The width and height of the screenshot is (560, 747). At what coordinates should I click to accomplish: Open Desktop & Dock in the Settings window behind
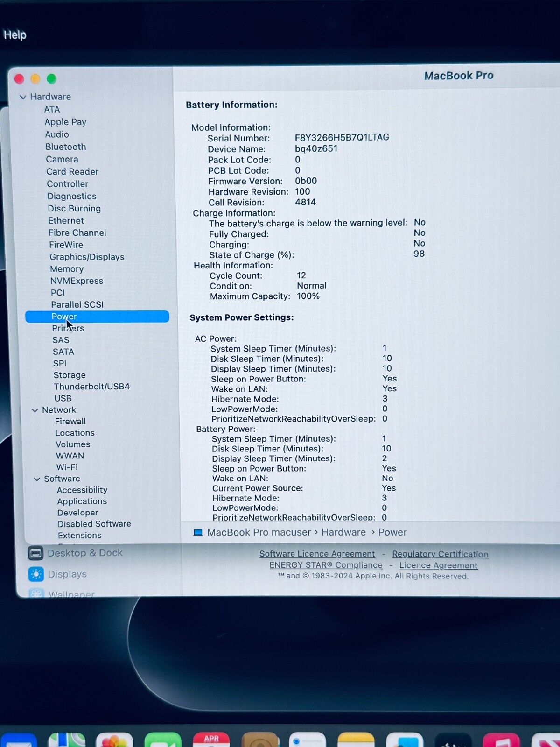[x=85, y=553]
